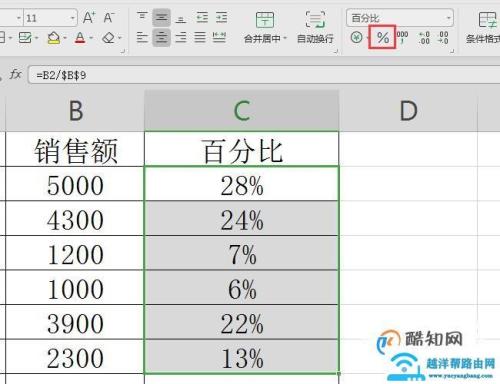The height and width of the screenshot is (384, 500).
Task: Select column B header
Action: click(75, 111)
